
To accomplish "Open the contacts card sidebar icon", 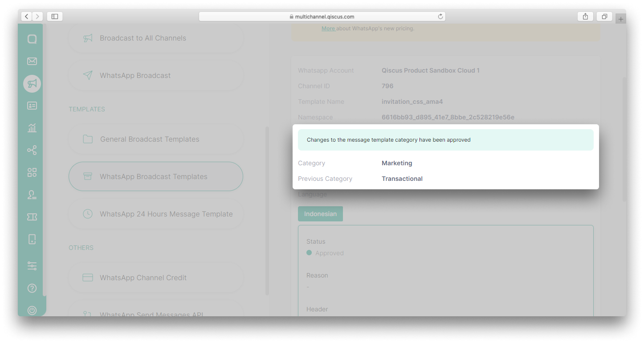I will (x=32, y=106).
